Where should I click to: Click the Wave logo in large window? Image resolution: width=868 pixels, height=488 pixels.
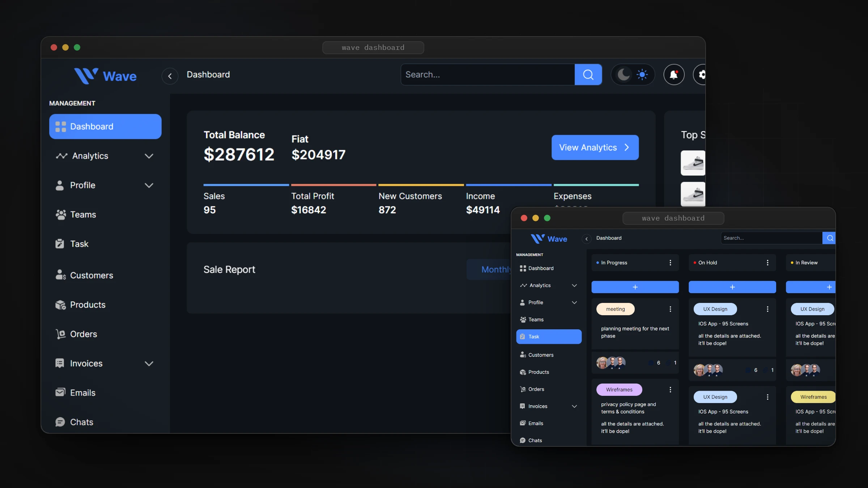pyautogui.click(x=105, y=76)
